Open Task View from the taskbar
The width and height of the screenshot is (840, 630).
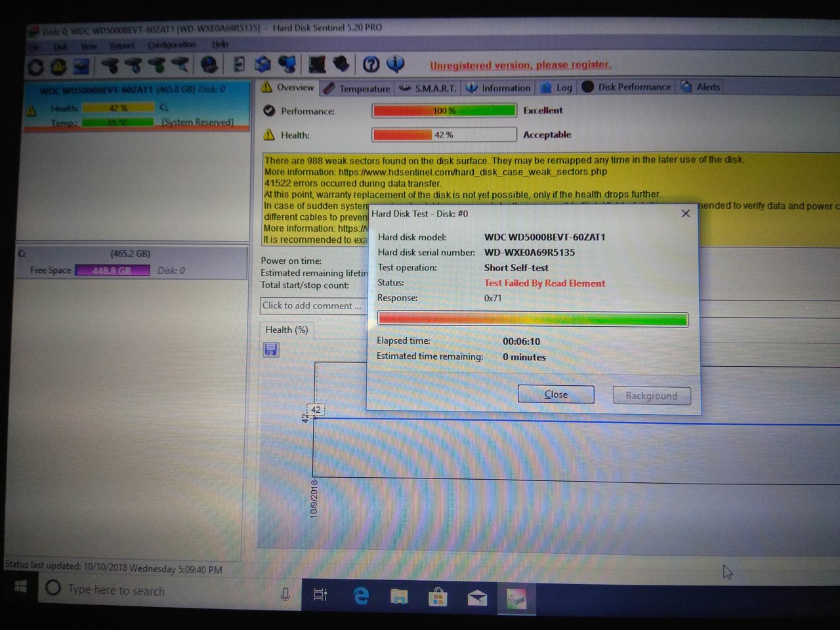click(x=320, y=595)
